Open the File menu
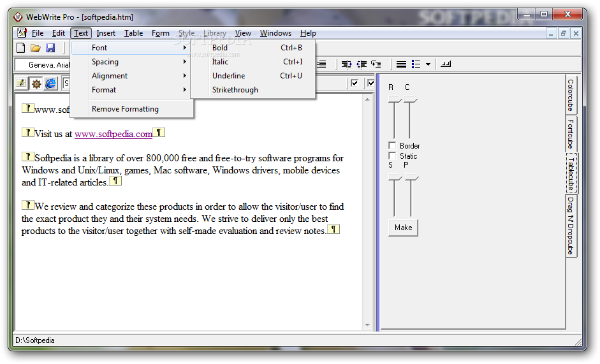 pos(38,33)
